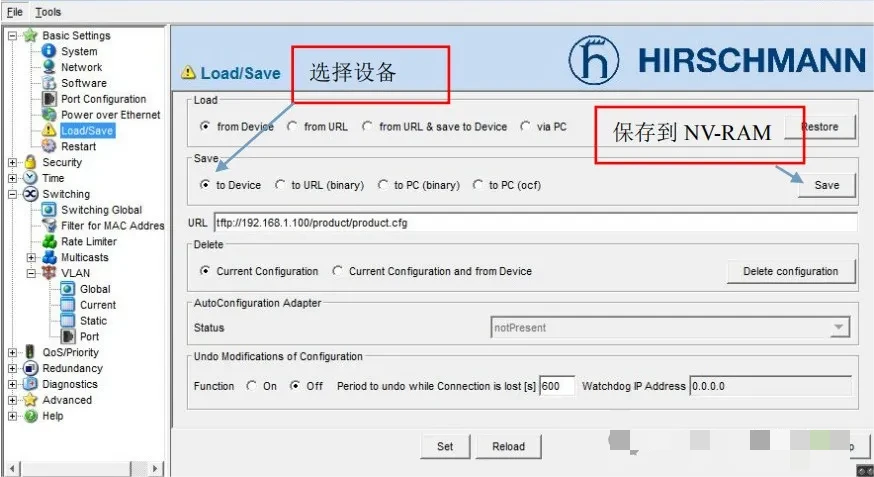Expand the Security tree node
This screenshot has height=477, width=874.
(x=12, y=163)
